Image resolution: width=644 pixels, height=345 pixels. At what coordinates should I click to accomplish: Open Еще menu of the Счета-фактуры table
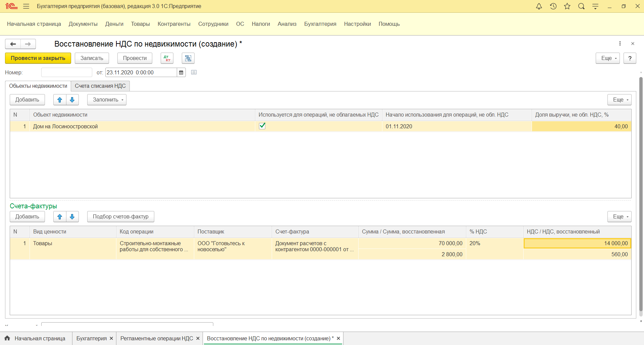coord(620,217)
